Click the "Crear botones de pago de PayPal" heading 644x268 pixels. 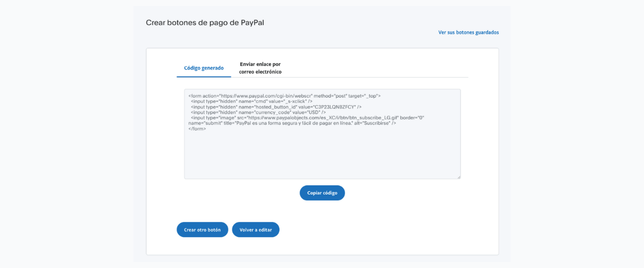pos(205,23)
